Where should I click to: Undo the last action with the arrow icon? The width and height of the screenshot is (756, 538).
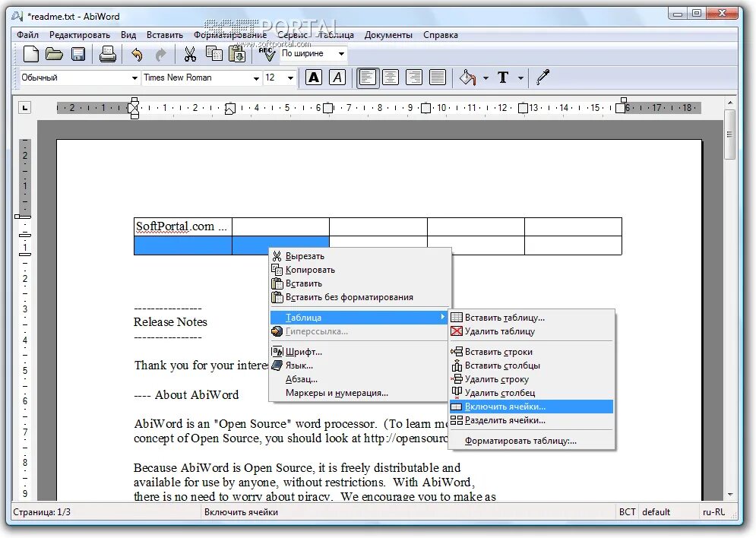coord(137,55)
